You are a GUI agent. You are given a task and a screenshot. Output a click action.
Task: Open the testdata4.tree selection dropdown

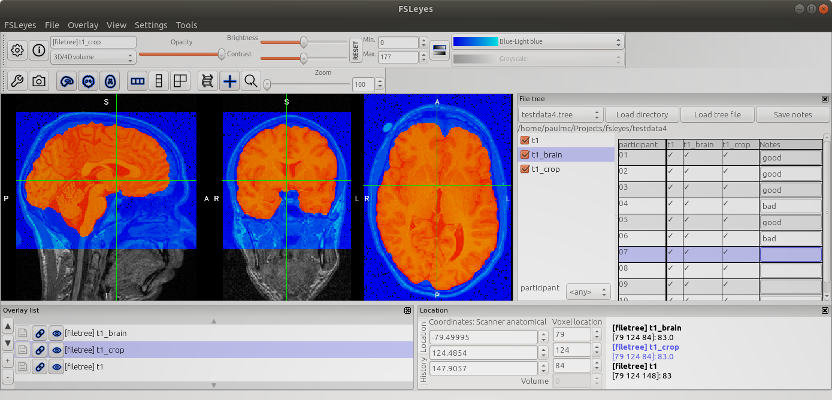click(x=559, y=115)
